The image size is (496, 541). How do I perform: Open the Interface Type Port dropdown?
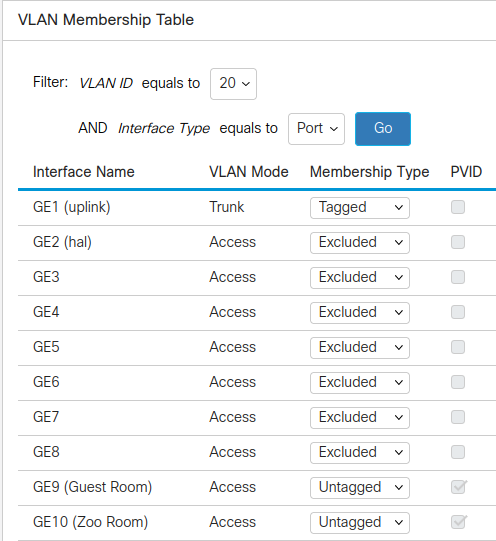coord(316,129)
